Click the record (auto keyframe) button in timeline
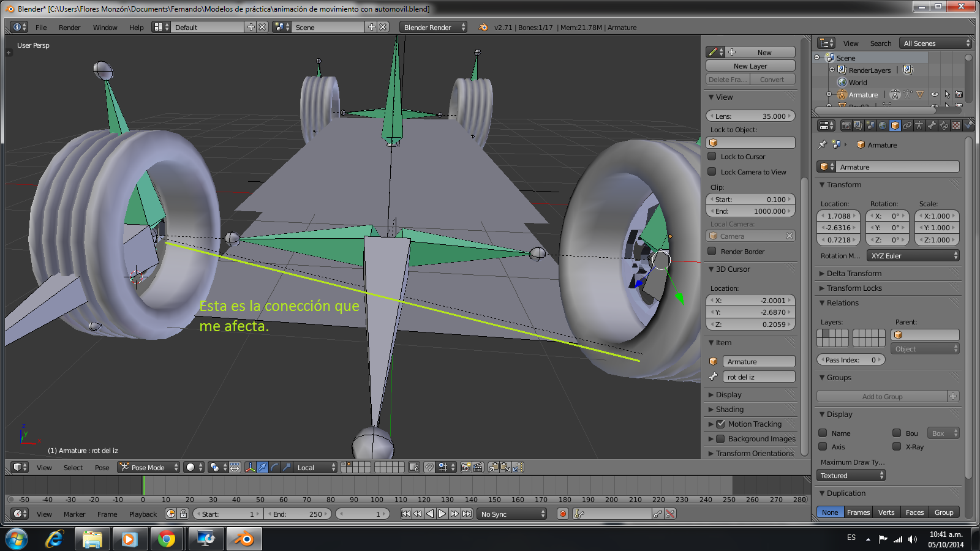Screen dimensions: 980x551 pos(563,514)
